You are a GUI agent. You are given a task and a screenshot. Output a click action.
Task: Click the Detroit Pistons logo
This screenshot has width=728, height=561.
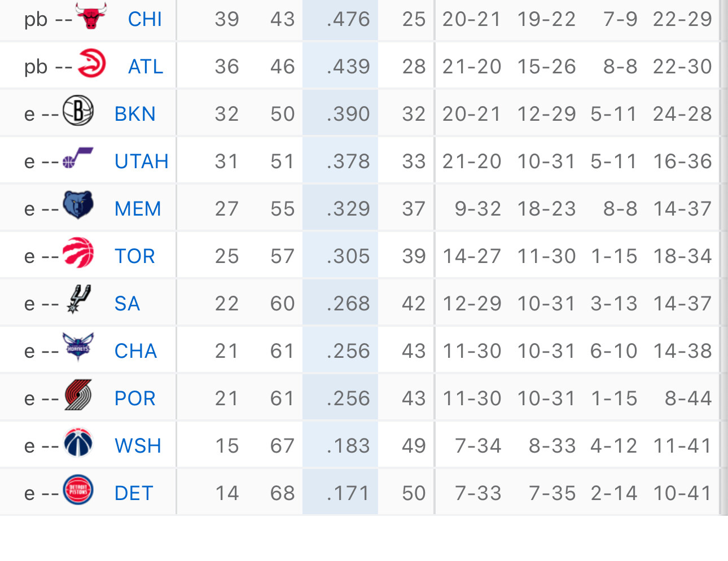click(x=78, y=489)
